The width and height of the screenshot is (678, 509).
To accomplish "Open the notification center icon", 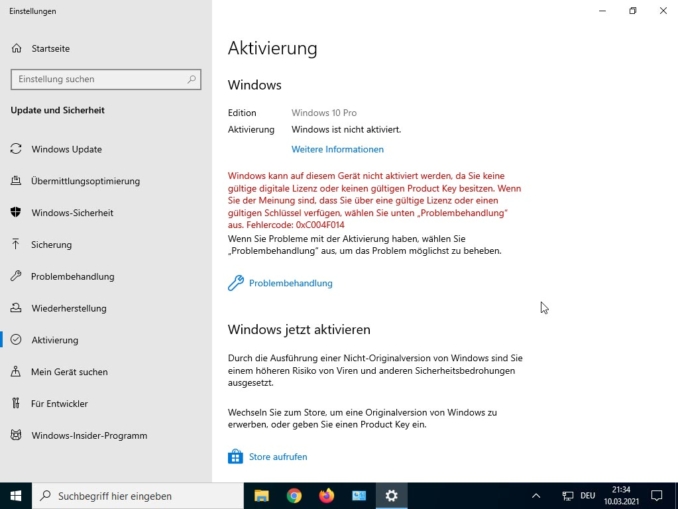I will (x=657, y=495).
